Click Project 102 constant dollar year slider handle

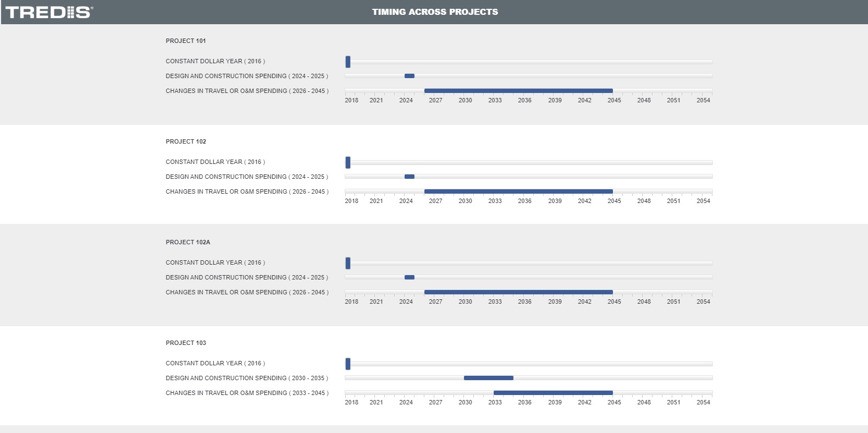(348, 162)
